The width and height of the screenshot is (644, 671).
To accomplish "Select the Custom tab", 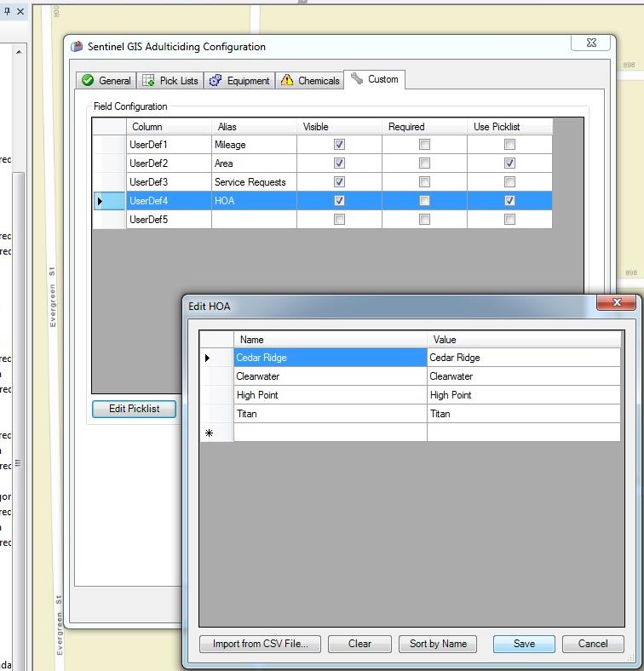I will tap(375, 79).
